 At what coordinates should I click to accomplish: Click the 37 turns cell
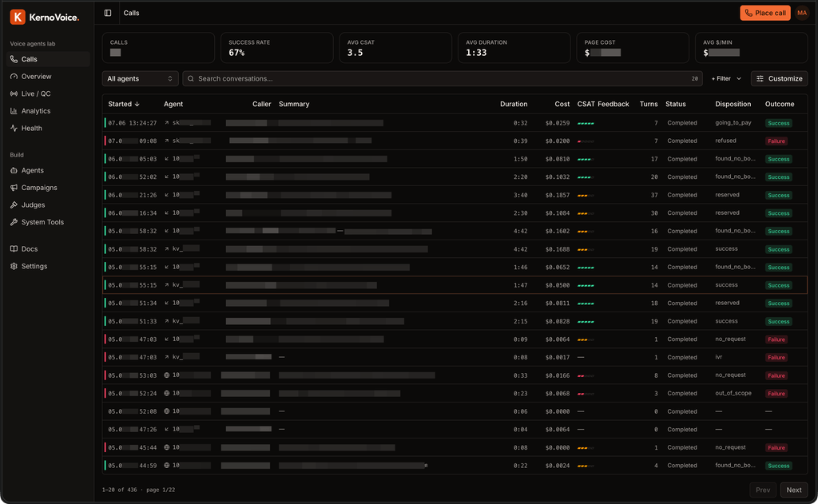click(654, 195)
